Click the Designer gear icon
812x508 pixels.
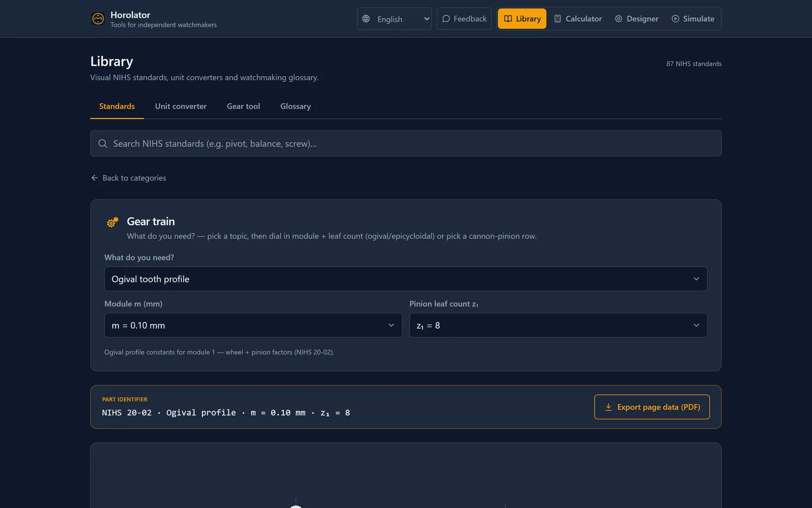(619, 19)
